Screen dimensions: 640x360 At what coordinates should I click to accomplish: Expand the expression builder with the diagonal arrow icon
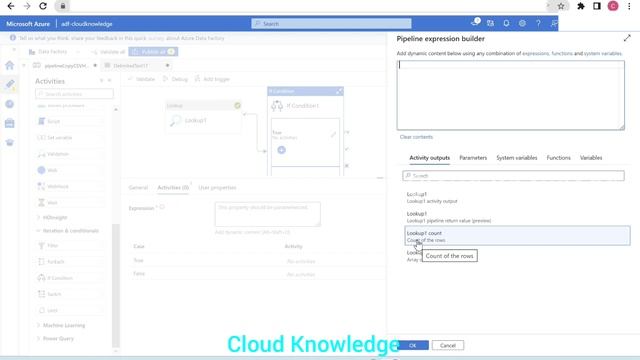627,38
